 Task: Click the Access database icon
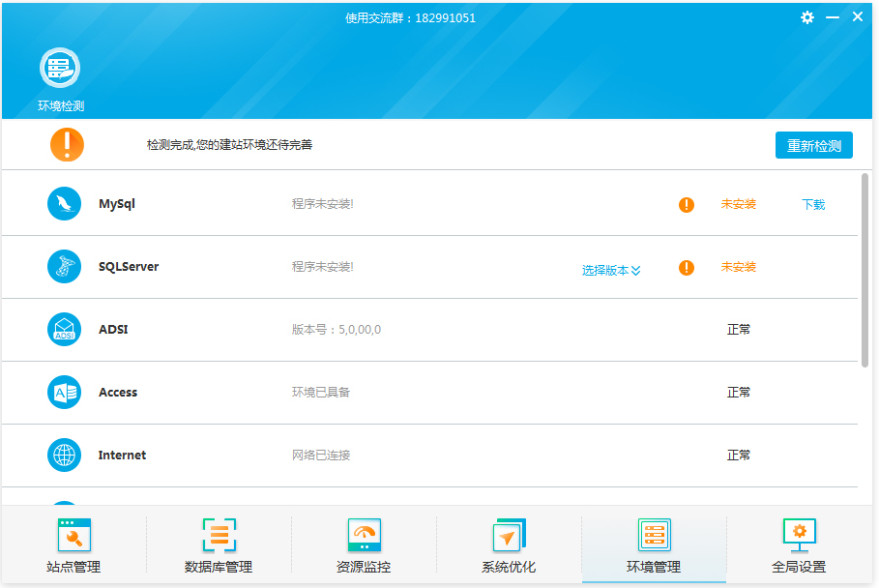[64, 392]
